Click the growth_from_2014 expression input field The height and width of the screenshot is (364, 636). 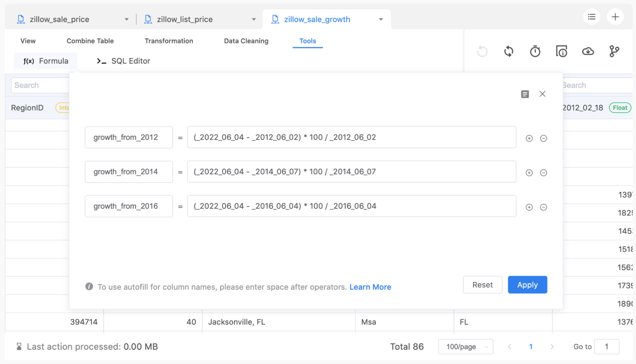351,172
